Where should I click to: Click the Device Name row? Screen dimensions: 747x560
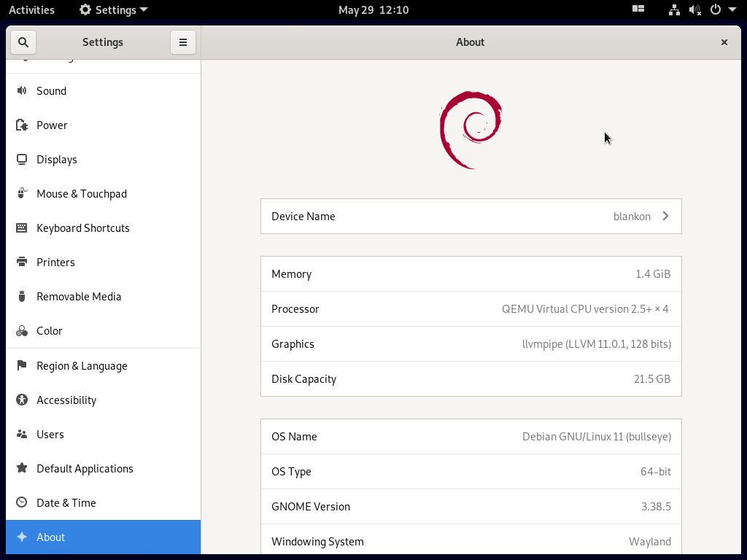coord(471,216)
